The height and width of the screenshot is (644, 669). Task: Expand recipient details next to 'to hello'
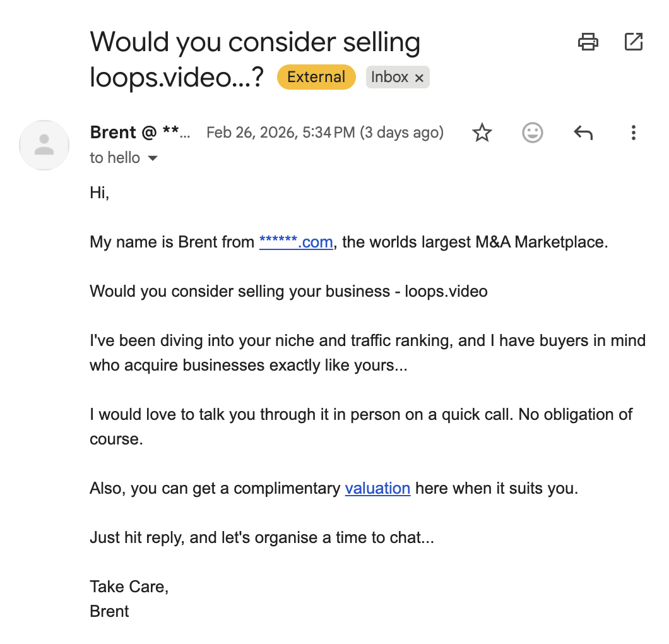coord(152,158)
